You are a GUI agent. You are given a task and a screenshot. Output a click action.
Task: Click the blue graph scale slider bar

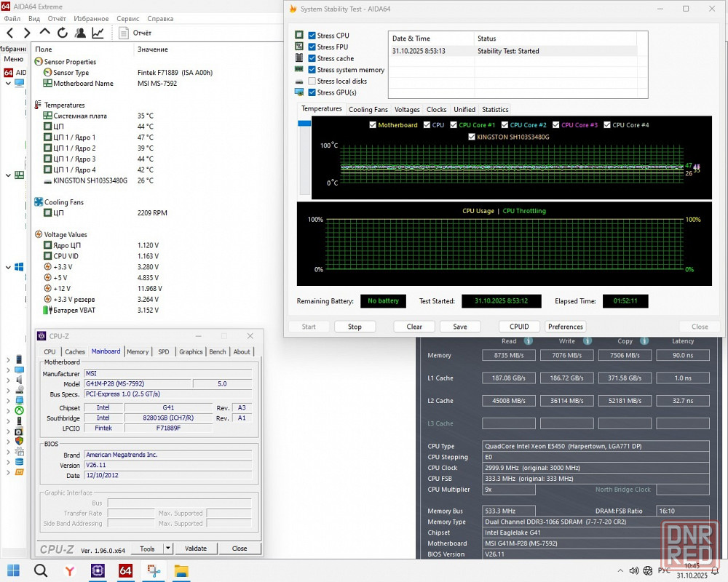pyautogui.click(x=304, y=124)
